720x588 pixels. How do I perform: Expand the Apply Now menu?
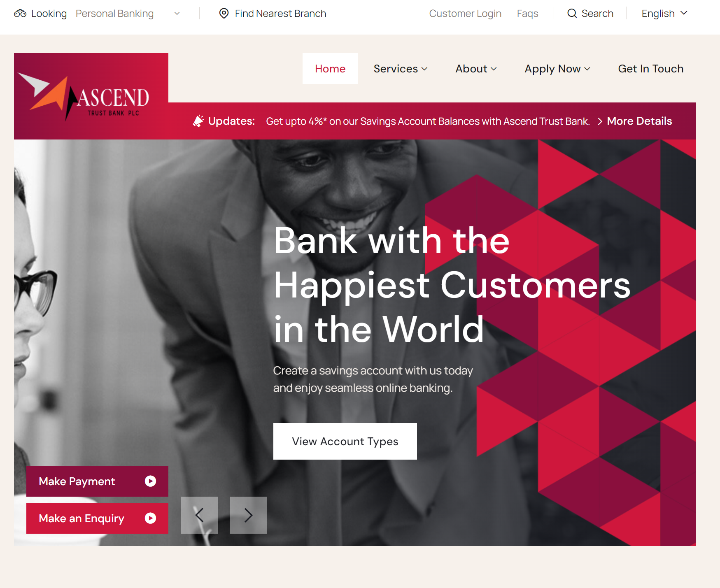pos(557,69)
